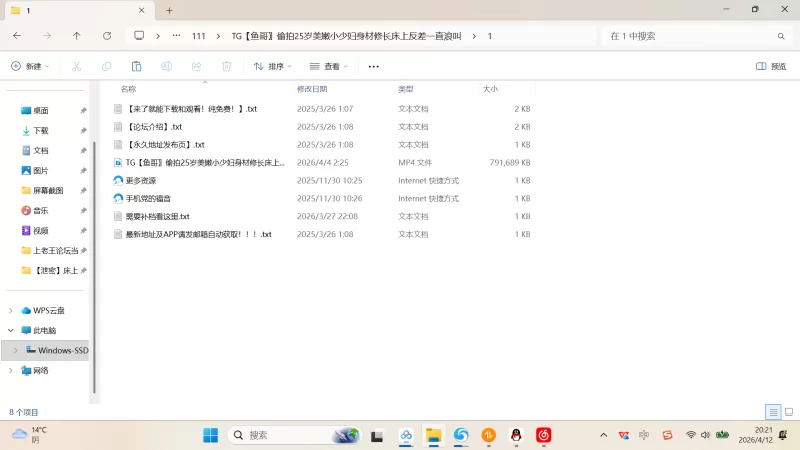Switch to large icons view in status bar
This screenshot has height=450, width=800.
pyautogui.click(x=788, y=412)
